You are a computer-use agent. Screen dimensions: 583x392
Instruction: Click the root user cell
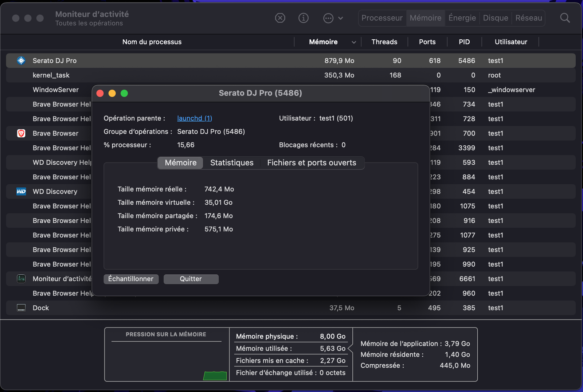[494, 75]
